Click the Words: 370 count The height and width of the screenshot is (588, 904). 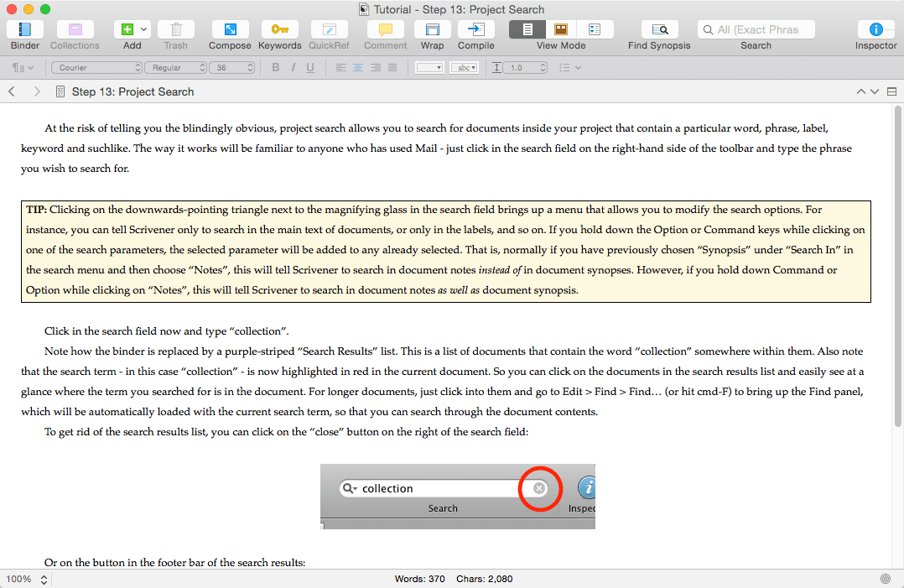point(419,579)
